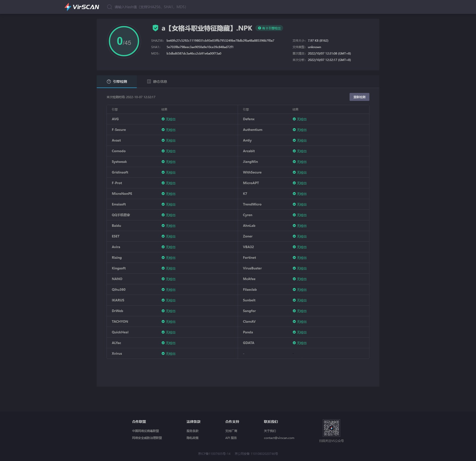476x461 pixels.
Task: Click the JiangMin result check icon
Action: 294,162
